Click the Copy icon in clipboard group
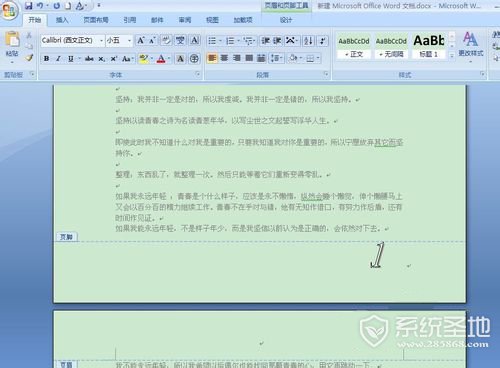 [29, 46]
